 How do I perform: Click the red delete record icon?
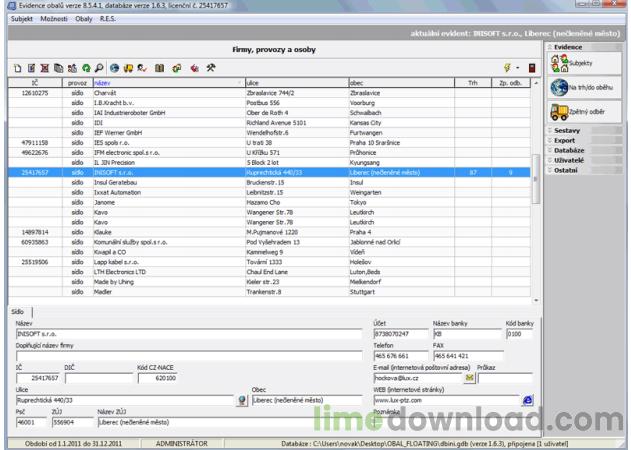click(45, 68)
